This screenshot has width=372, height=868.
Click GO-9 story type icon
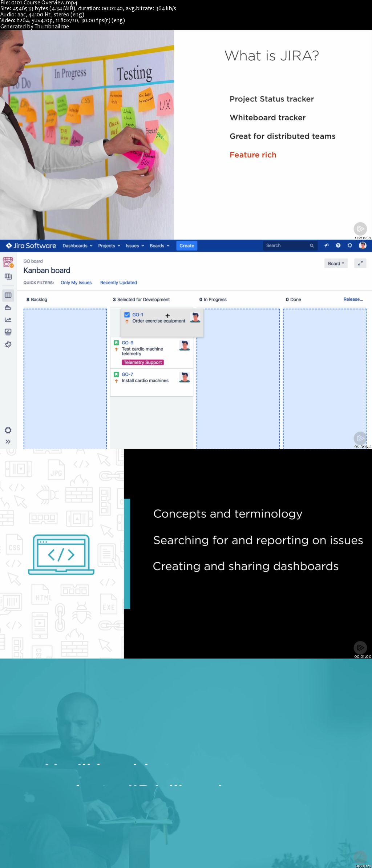(x=116, y=343)
